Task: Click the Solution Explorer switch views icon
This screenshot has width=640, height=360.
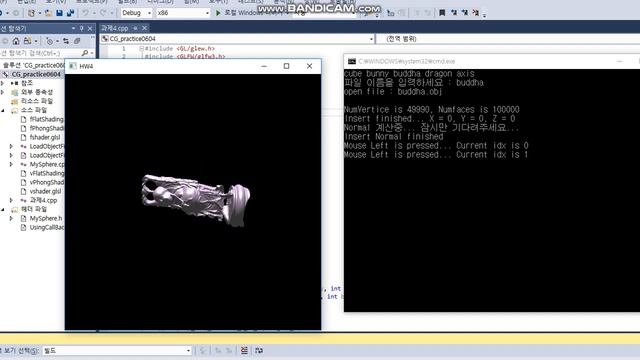Action: pos(27,41)
